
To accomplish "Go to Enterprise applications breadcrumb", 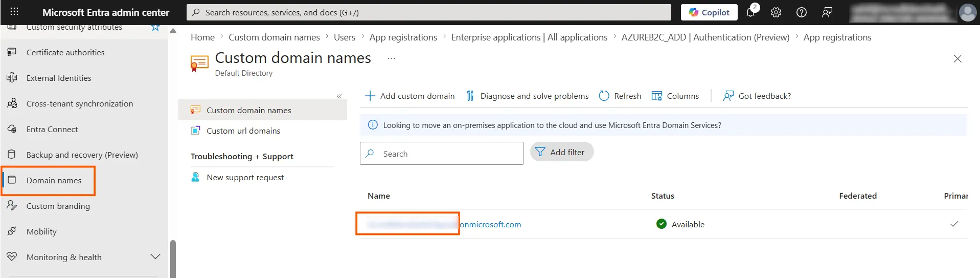I will tap(529, 37).
